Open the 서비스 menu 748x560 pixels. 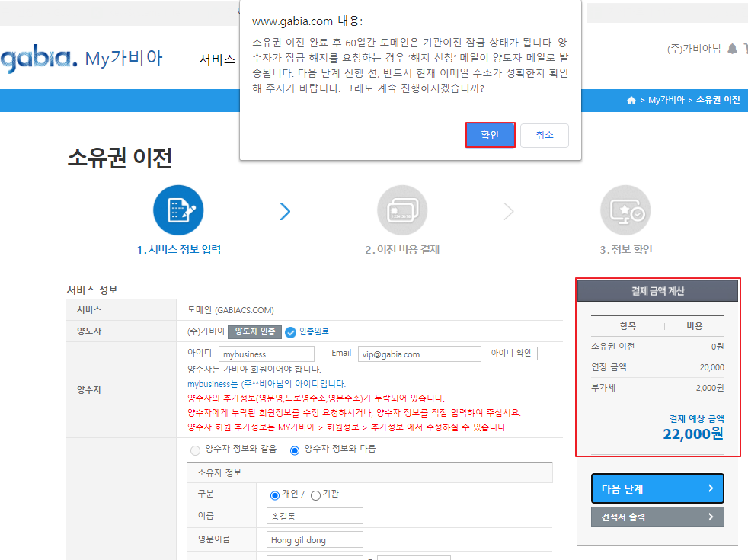(217, 59)
